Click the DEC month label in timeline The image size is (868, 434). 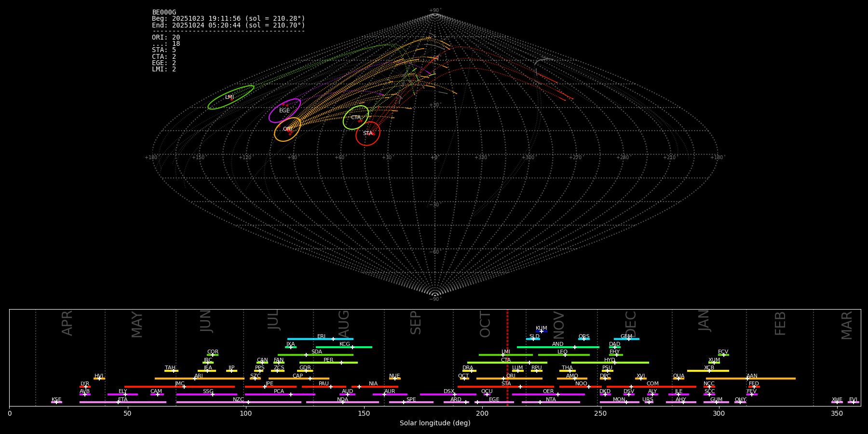(x=631, y=324)
